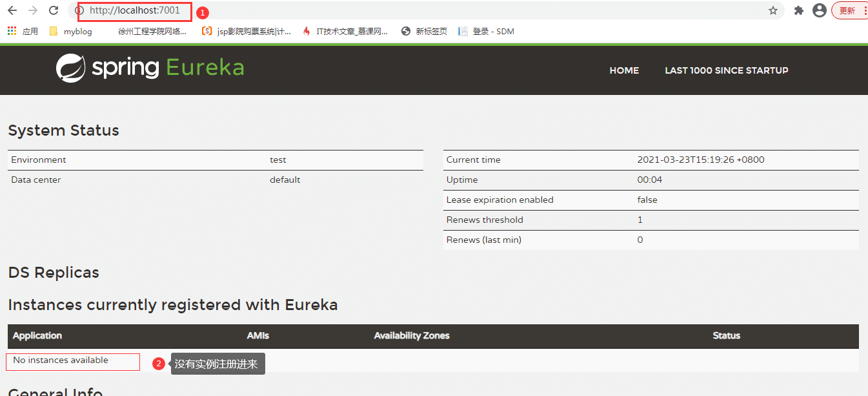
Task: Click the Spring Eureka logo
Action: pos(150,68)
